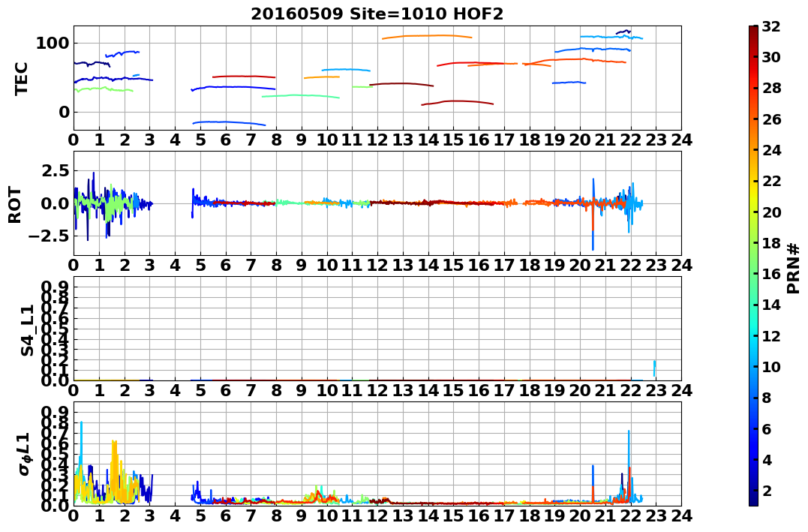Click the orange TEC curve above 100
This screenshot has height=532, width=808.
(427, 36)
